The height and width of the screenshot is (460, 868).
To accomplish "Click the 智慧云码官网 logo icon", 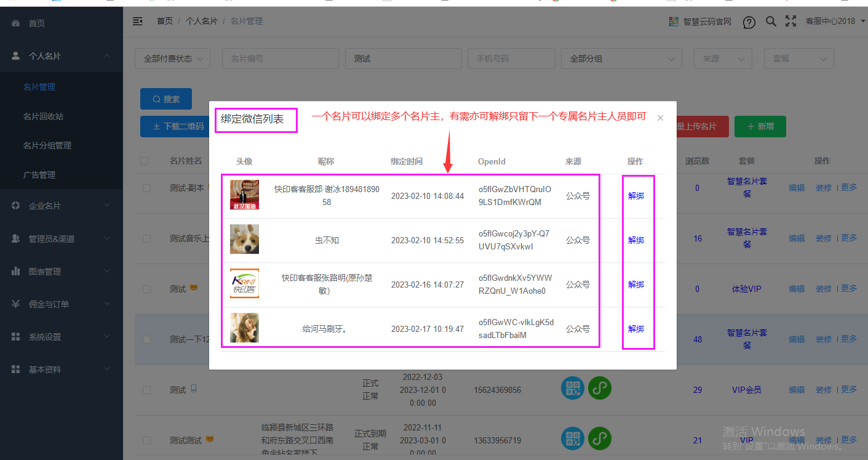I will (x=674, y=22).
